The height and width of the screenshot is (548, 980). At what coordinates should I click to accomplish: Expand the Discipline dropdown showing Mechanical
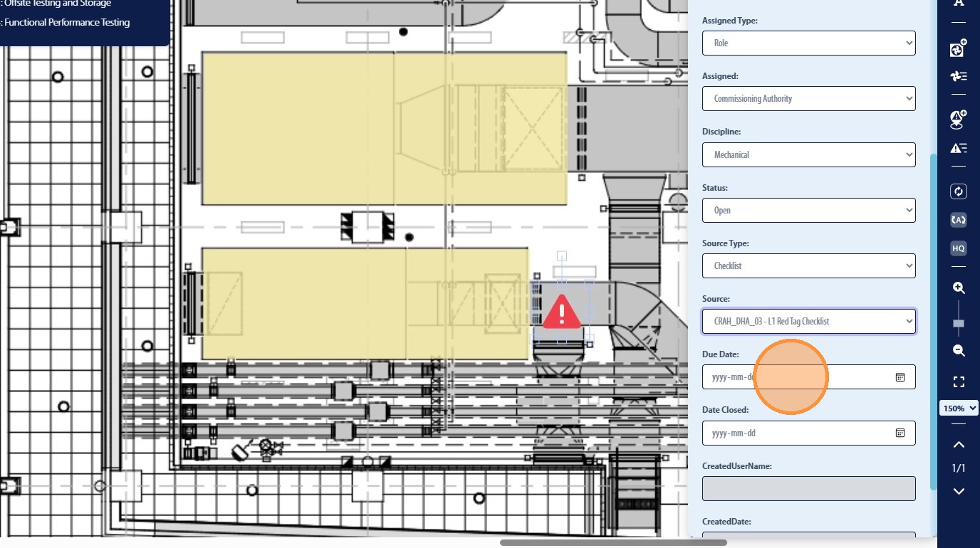coord(809,154)
